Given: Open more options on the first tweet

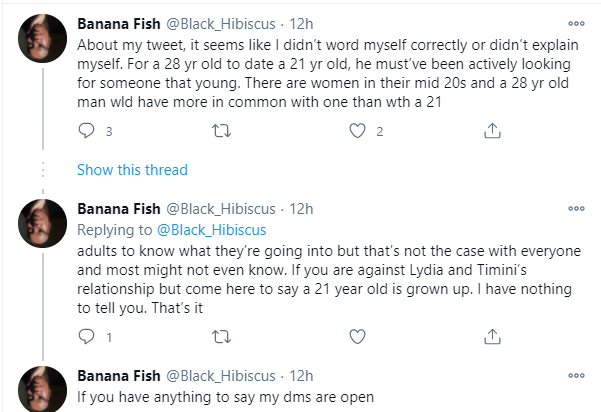Looking at the screenshot, I should coord(576,22).
